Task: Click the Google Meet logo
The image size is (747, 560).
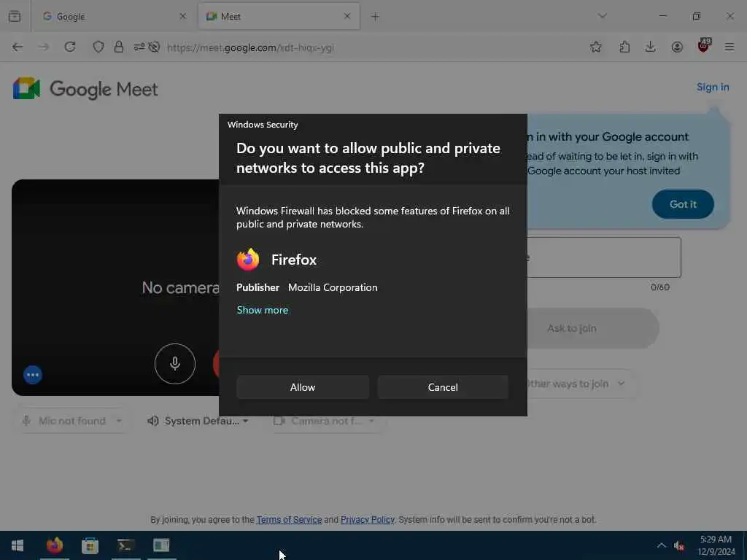Action: [85, 88]
